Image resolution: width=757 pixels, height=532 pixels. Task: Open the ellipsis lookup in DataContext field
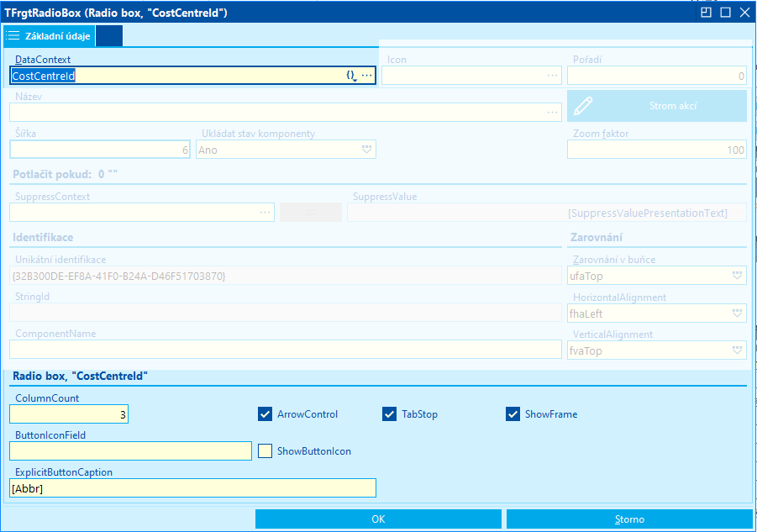pyautogui.click(x=367, y=76)
